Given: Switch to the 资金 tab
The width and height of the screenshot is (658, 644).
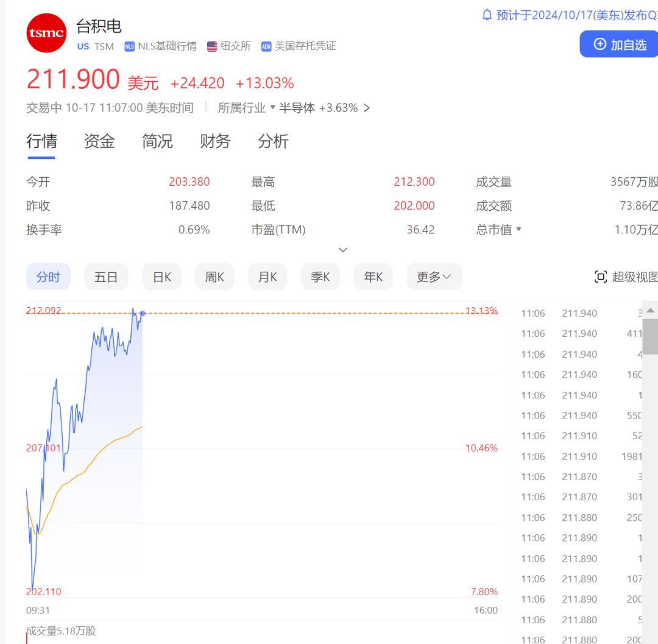Looking at the screenshot, I should click(x=99, y=141).
